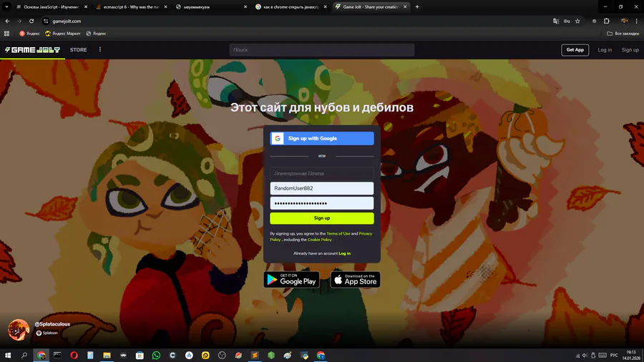Switch to the third browser tab

point(211,6)
